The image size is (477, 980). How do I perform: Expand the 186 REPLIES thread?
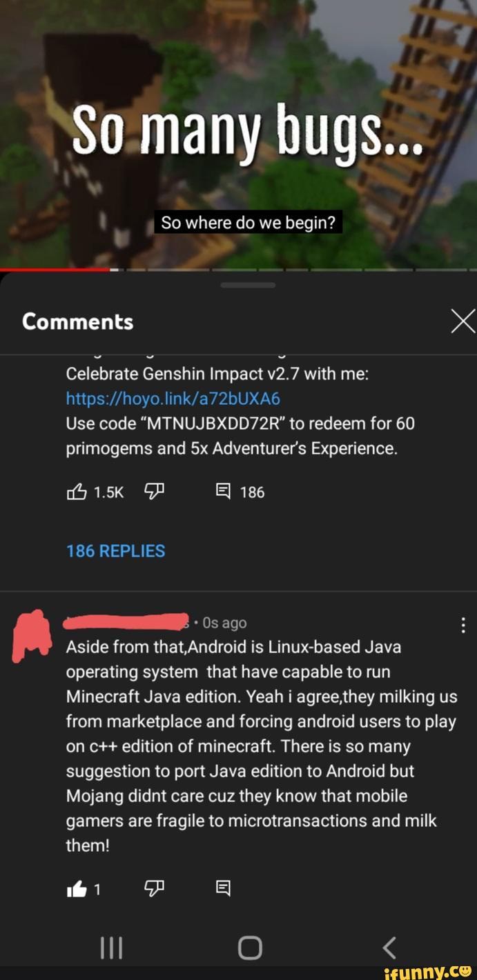[116, 551]
